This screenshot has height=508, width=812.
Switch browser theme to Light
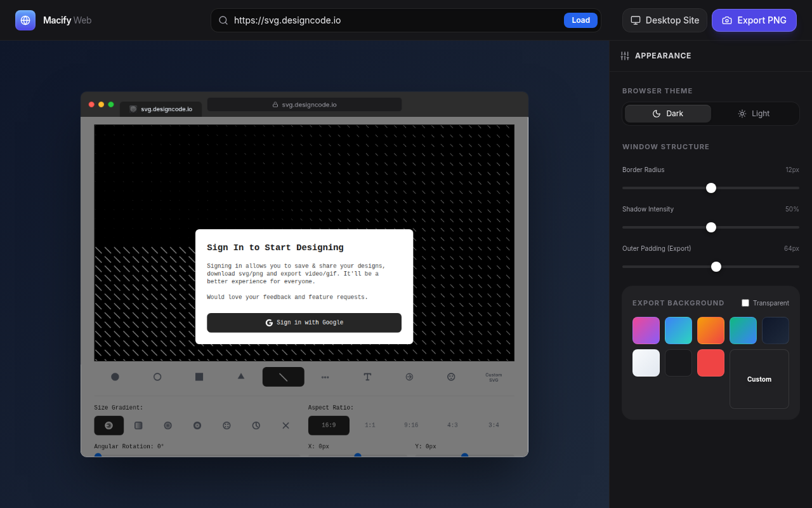[754, 114]
